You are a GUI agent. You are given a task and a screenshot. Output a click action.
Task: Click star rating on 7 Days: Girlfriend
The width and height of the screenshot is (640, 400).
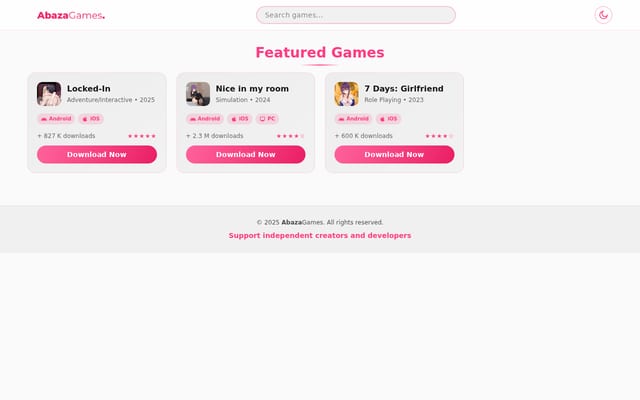439,136
